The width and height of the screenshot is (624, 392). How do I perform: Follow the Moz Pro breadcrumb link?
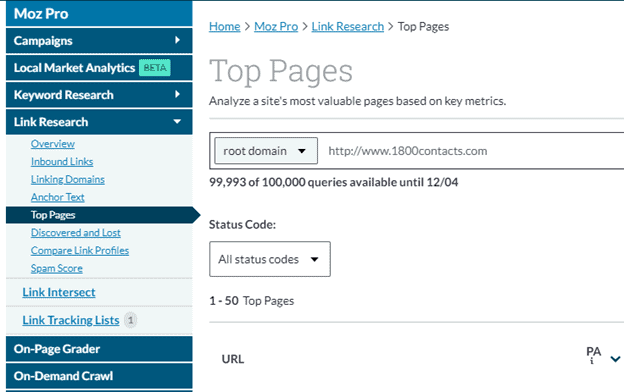click(276, 27)
